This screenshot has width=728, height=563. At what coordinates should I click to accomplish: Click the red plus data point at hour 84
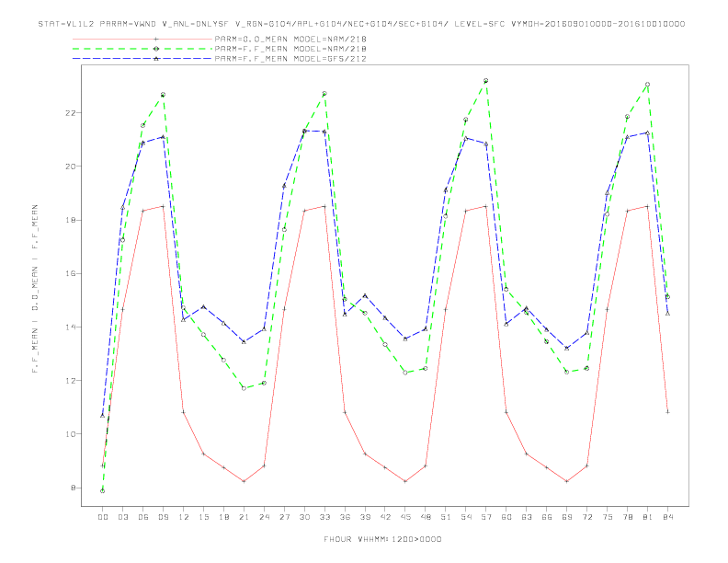click(x=667, y=412)
